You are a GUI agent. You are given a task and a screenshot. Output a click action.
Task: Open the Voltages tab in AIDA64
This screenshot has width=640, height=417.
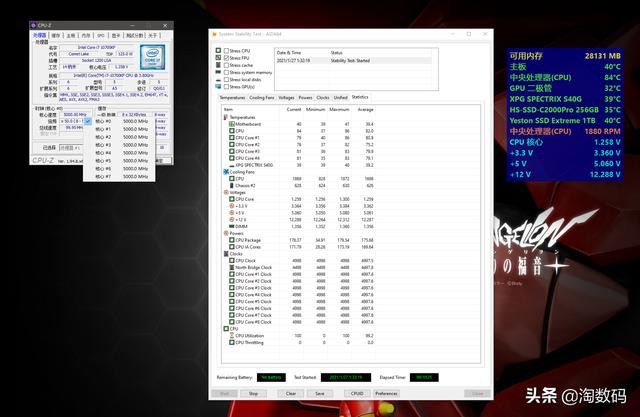tap(286, 98)
